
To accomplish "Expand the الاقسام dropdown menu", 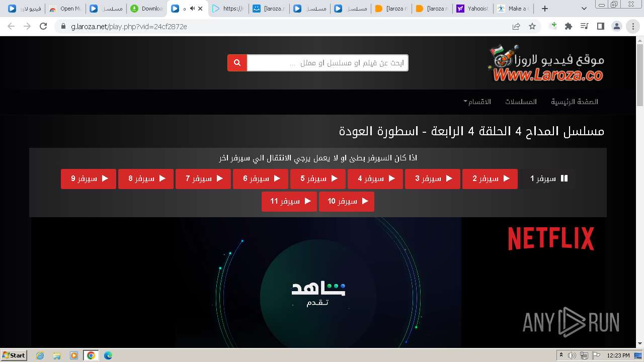I will (477, 102).
